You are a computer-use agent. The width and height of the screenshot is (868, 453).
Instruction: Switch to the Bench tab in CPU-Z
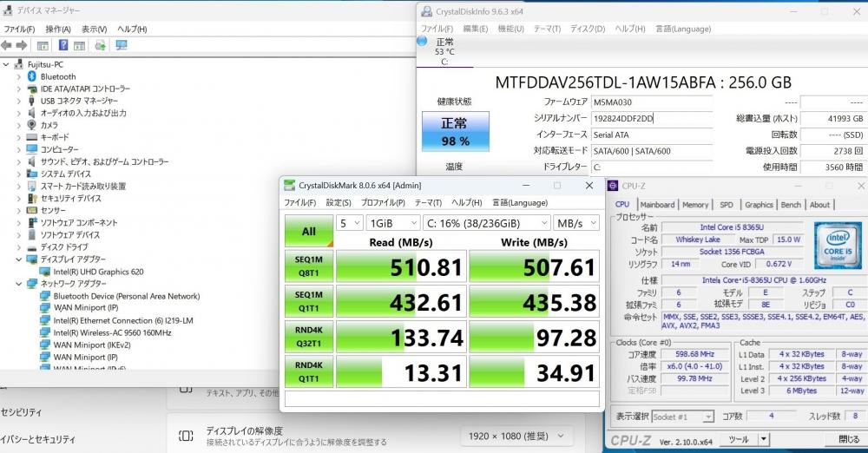[x=791, y=204]
